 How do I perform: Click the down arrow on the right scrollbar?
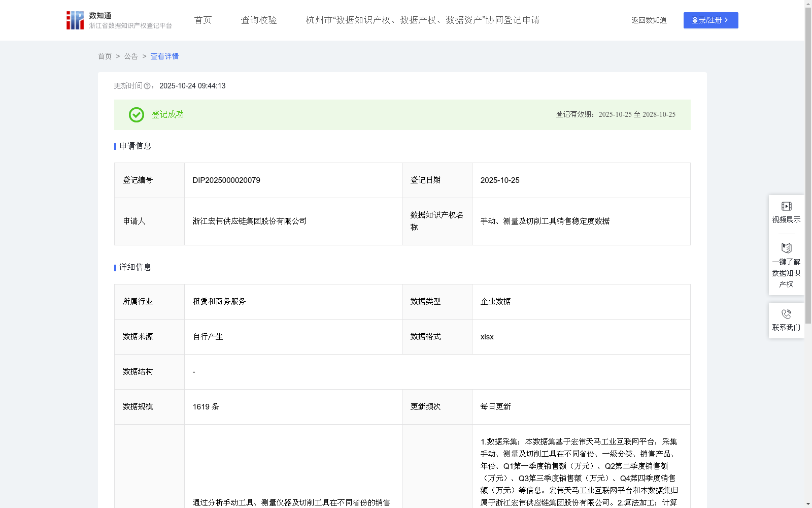[x=808, y=504]
